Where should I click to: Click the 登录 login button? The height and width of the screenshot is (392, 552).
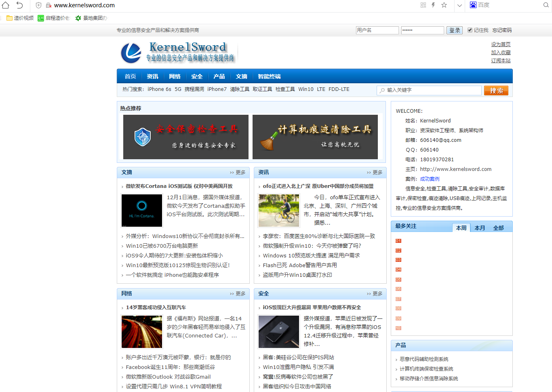point(455,30)
